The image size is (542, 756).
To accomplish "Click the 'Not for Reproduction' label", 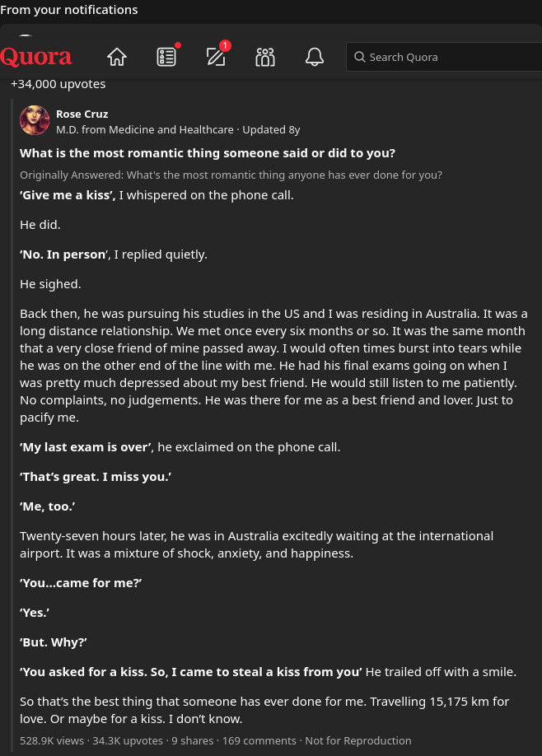I will 357,740.
